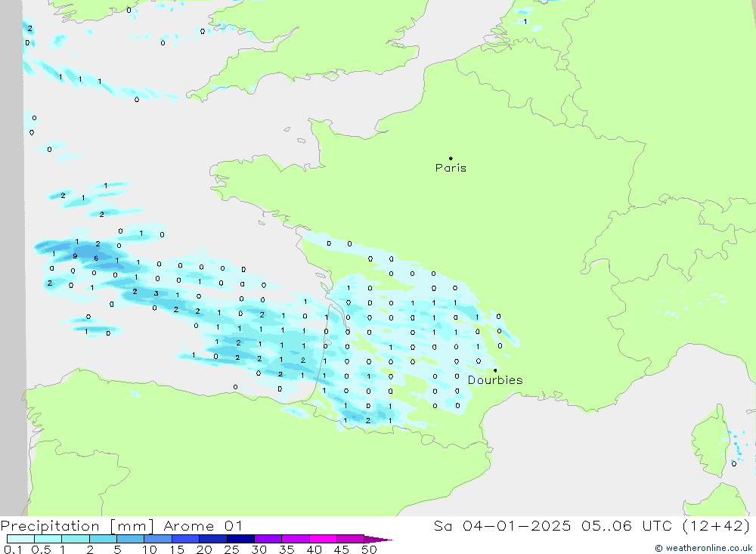The width and height of the screenshot is (756, 554).
Task: Select the 35–40 mm violet legend swatch
Action: pos(296,539)
